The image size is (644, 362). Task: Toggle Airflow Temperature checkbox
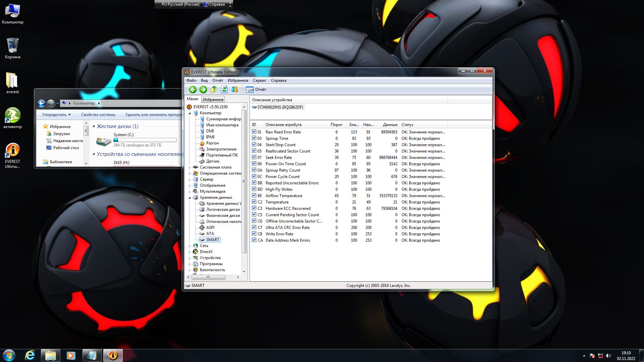[254, 195]
